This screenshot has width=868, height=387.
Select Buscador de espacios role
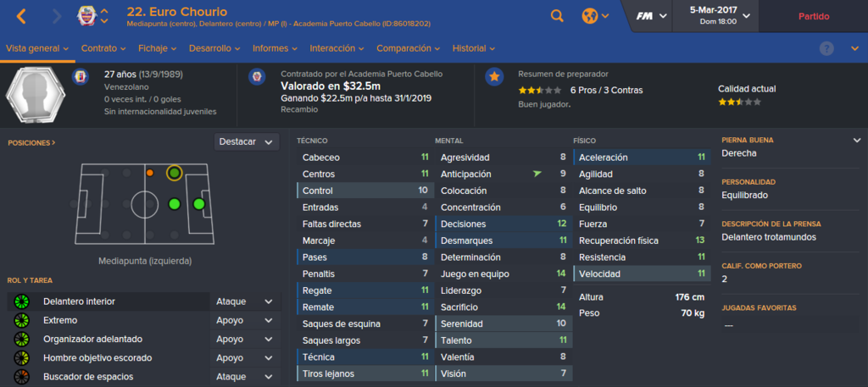[144, 377]
